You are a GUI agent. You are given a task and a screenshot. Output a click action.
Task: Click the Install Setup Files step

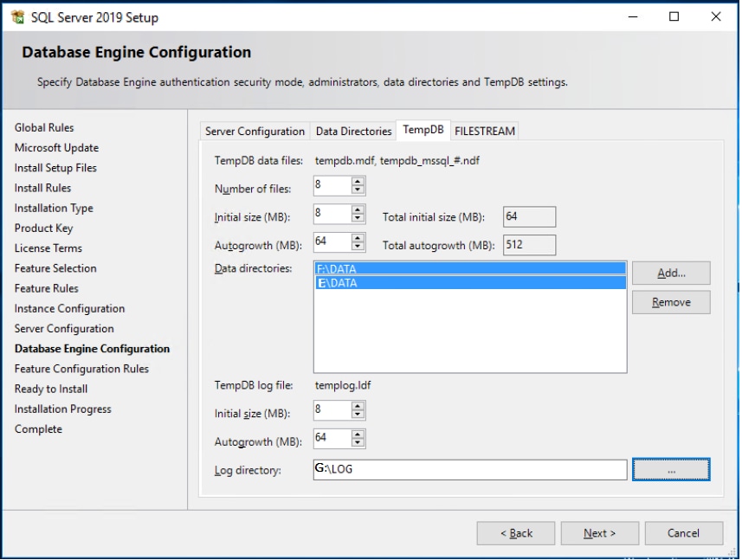[x=55, y=168]
